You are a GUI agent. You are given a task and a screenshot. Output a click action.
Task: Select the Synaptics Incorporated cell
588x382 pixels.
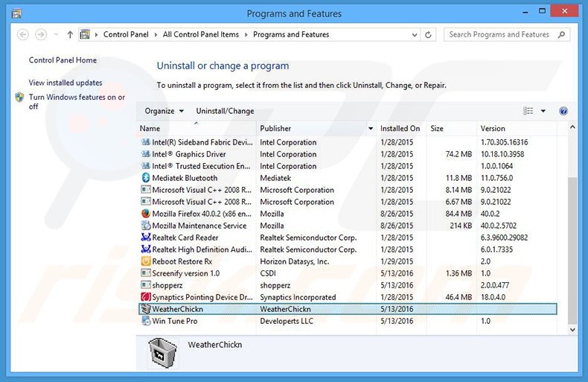(x=298, y=297)
